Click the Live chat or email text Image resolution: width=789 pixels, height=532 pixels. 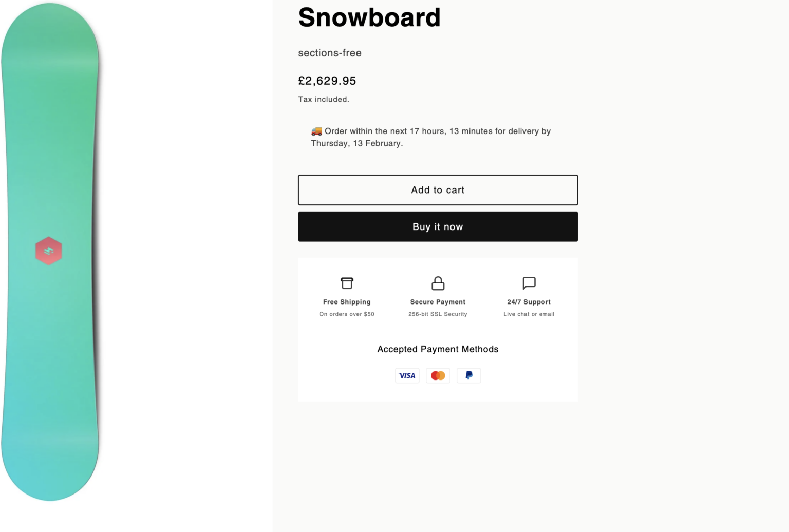click(528, 314)
